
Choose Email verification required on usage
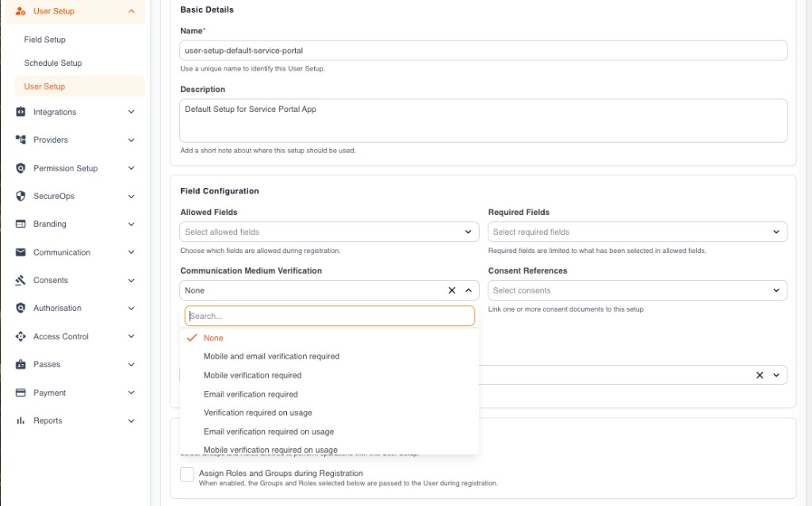pyautogui.click(x=329, y=431)
